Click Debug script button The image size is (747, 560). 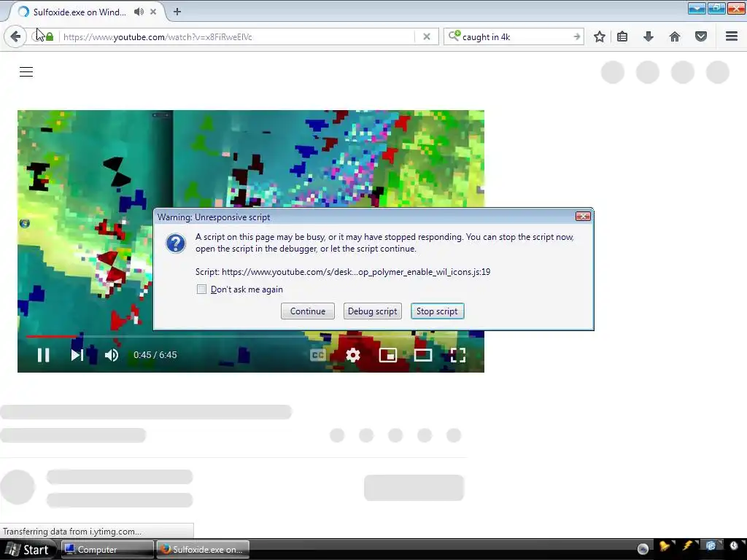(373, 311)
